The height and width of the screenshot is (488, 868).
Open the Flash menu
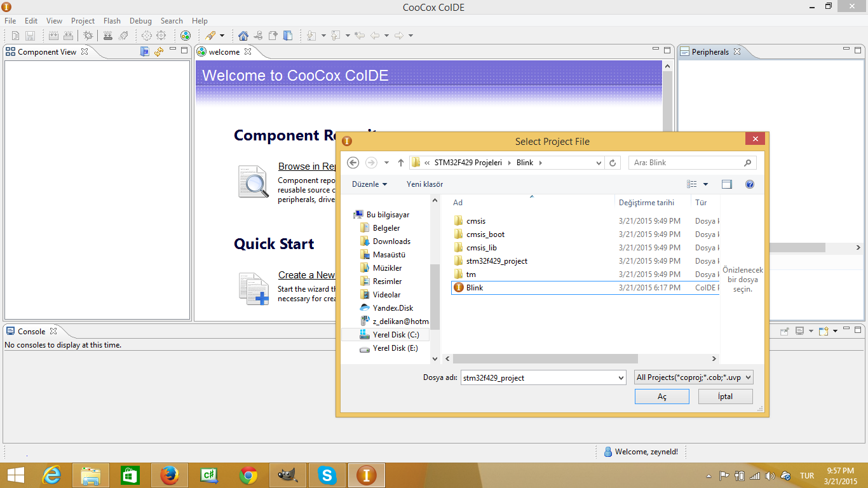click(112, 21)
